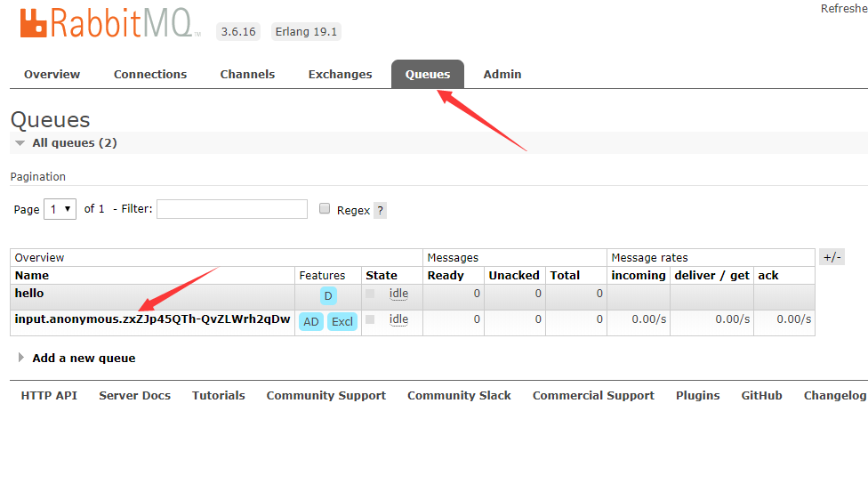Sort by the State column header
The width and height of the screenshot is (868, 492).
tap(382, 276)
